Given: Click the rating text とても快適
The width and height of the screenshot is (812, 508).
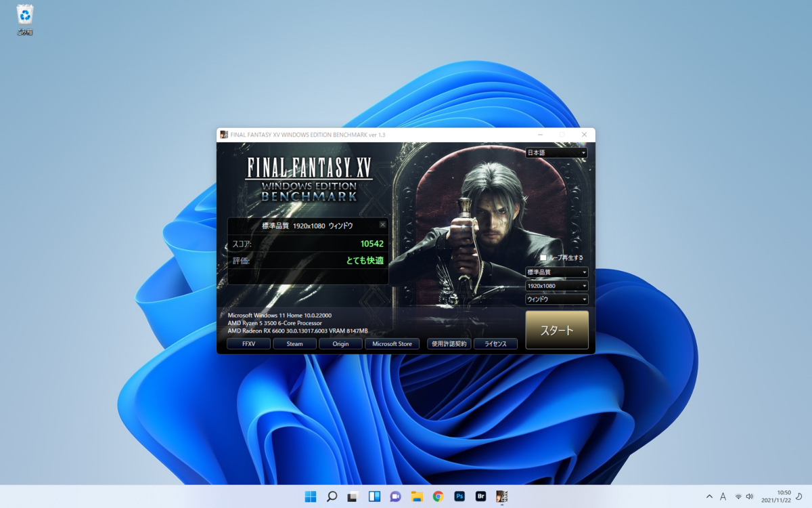Looking at the screenshot, I should click(365, 260).
